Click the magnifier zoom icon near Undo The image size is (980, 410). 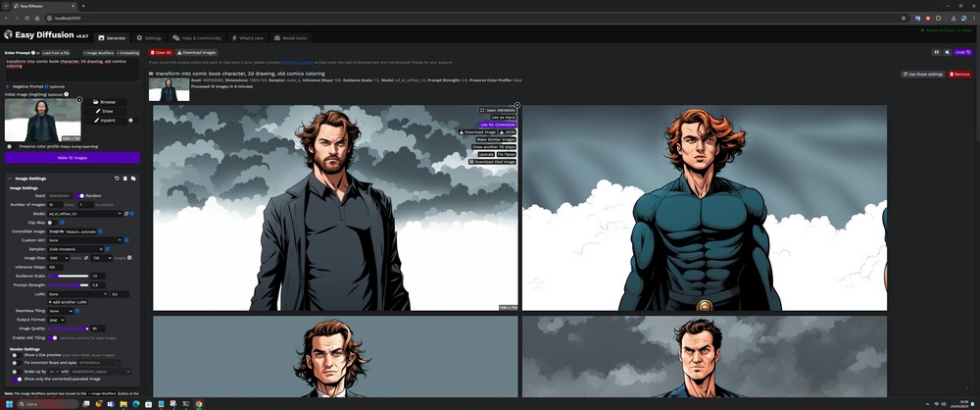tap(946, 52)
